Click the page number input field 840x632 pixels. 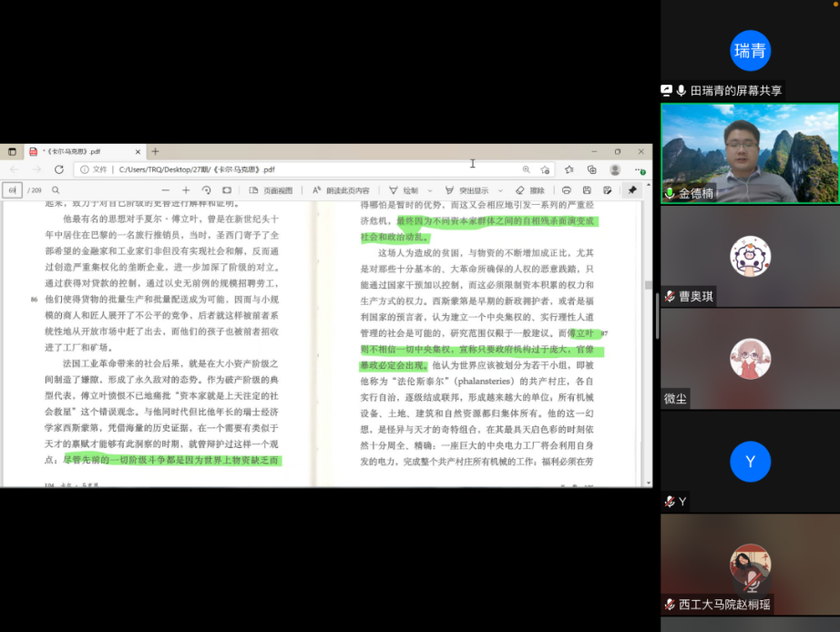tap(13, 190)
